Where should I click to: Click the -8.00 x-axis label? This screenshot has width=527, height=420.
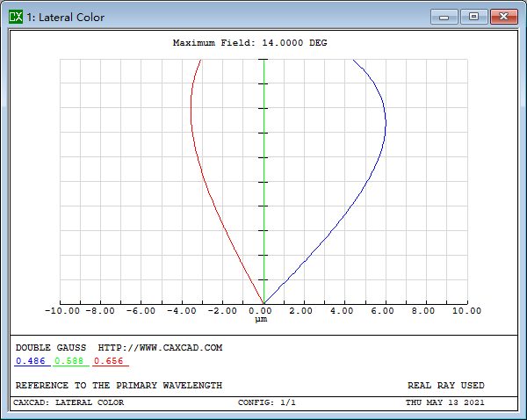pyautogui.click(x=100, y=311)
